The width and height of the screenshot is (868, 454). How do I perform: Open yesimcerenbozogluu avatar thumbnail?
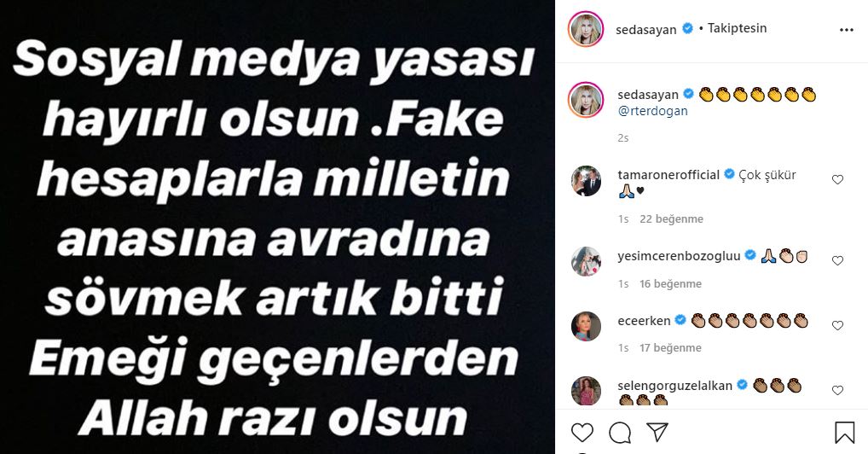click(587, 262)
